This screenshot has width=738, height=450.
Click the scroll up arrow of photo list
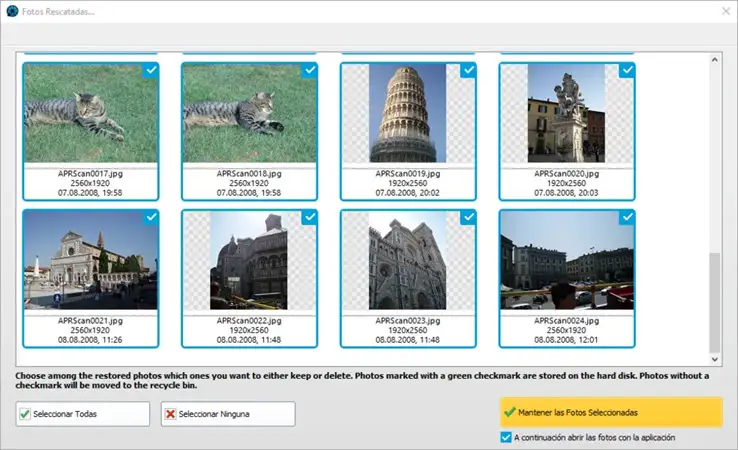coord(715,60)
